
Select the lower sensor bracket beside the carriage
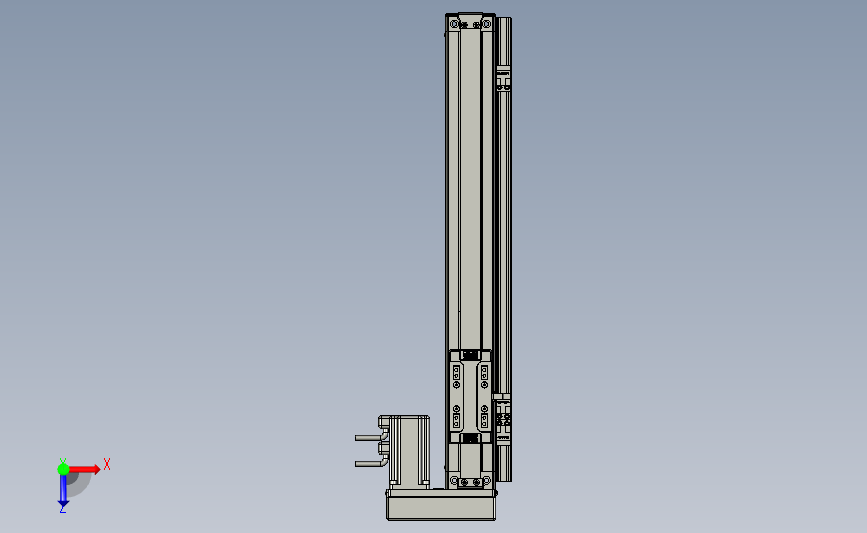tap(502, 418)
